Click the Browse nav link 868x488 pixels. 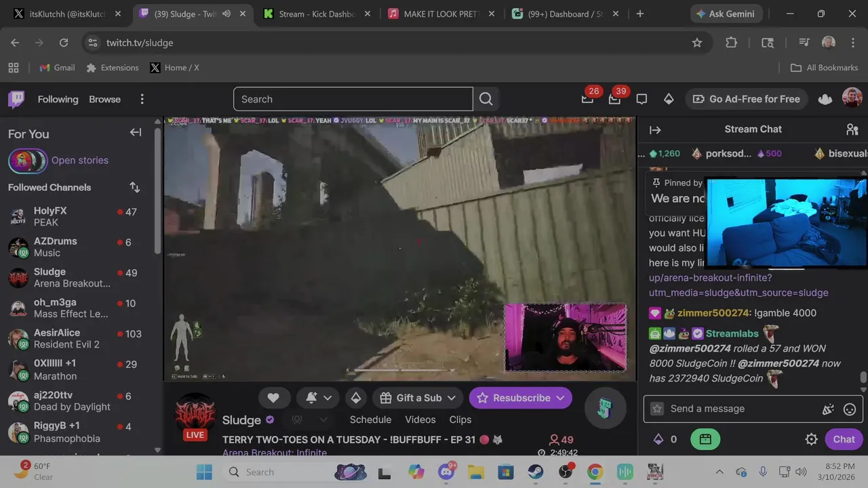104,99
